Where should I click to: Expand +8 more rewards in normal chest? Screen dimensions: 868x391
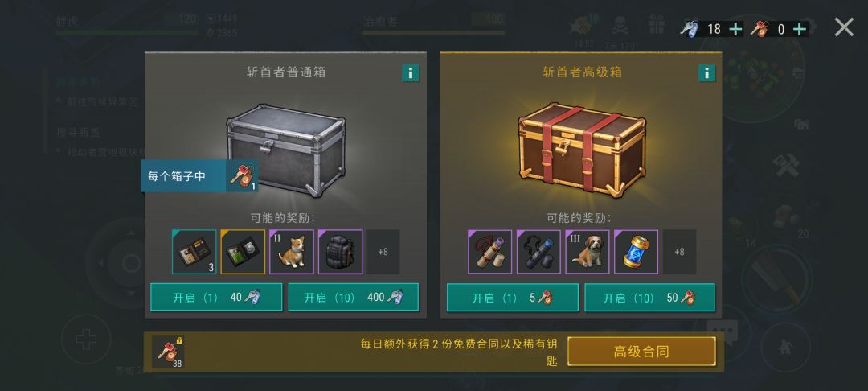pos(383,252)
